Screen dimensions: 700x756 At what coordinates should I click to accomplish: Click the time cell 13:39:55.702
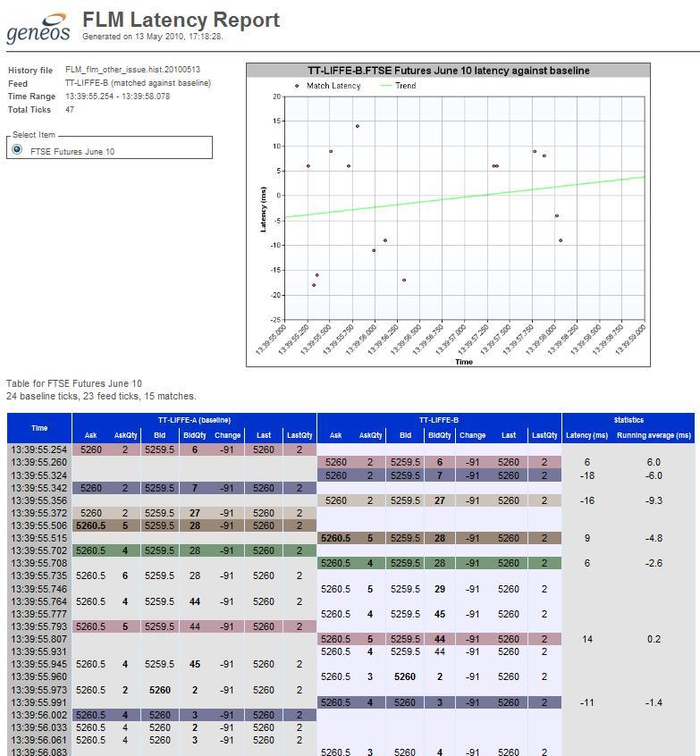coord(39,550)
